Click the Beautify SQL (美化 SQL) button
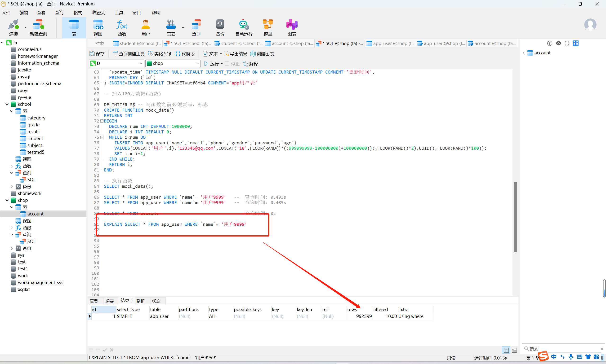Screen dimensions: 606x364 click(x=160, y=54)
